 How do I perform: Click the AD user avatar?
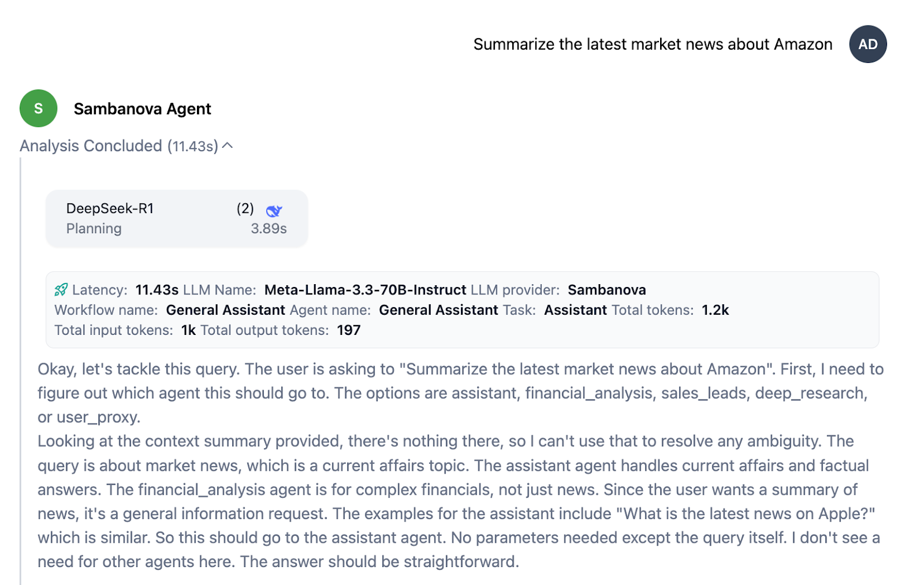(867, 44)
